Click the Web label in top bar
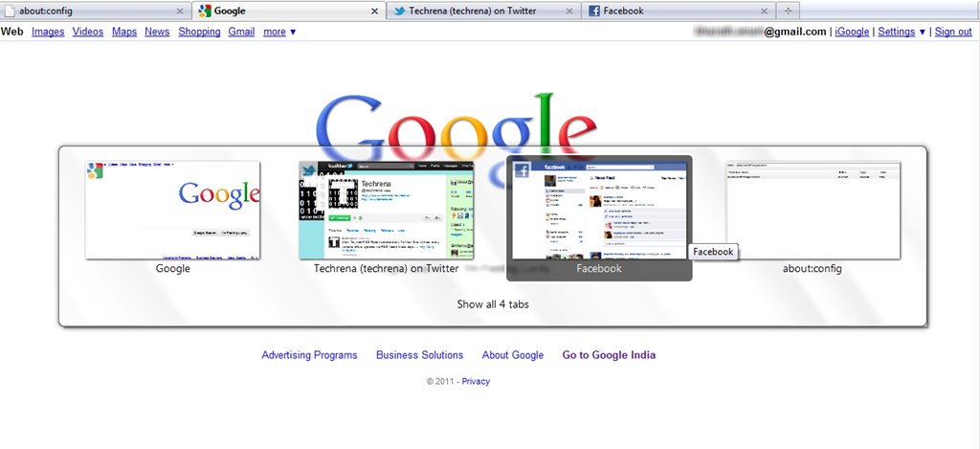This screenshot has height=449, width=980. pyautogui.click(x=11, y=32)
